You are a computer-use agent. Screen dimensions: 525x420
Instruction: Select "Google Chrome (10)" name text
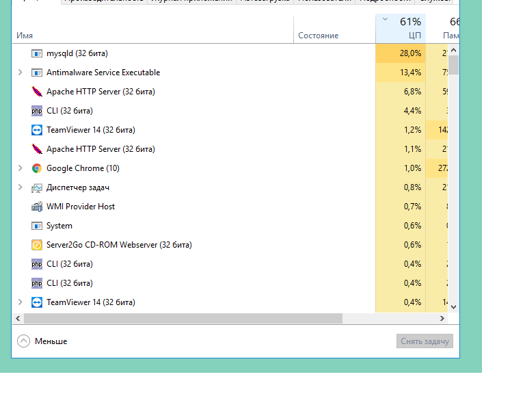tap(83, 168)
